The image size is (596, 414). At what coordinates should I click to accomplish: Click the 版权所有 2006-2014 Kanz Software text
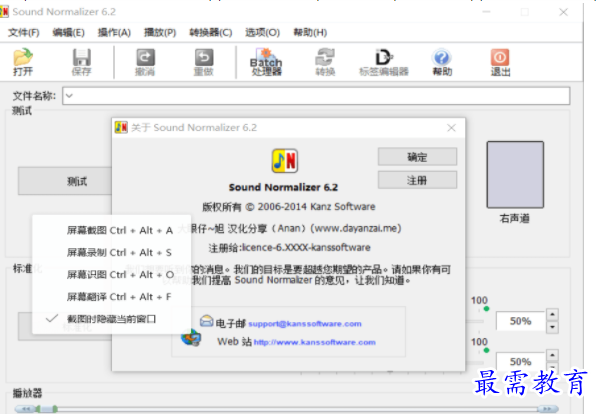(x=288, y=207)
